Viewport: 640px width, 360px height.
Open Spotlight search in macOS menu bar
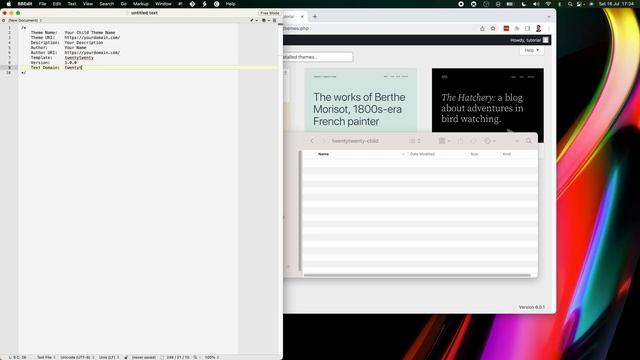click(x=570, y=4)
